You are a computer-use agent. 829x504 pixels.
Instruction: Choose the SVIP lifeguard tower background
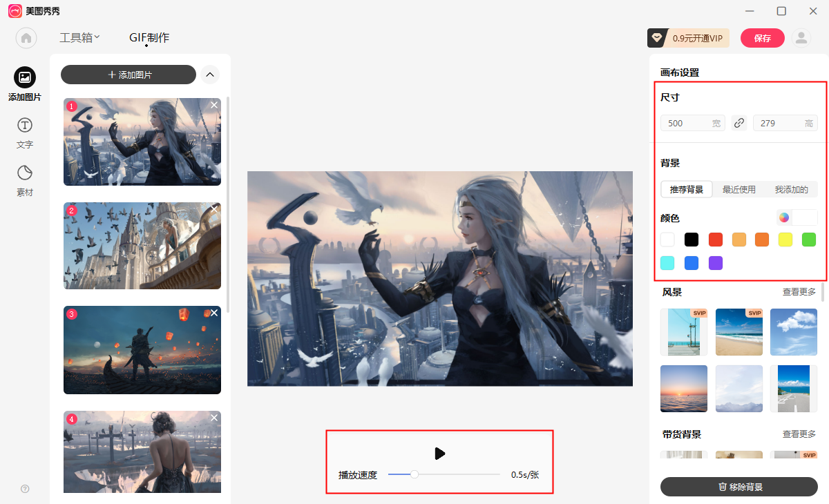(x=684, y=332)
